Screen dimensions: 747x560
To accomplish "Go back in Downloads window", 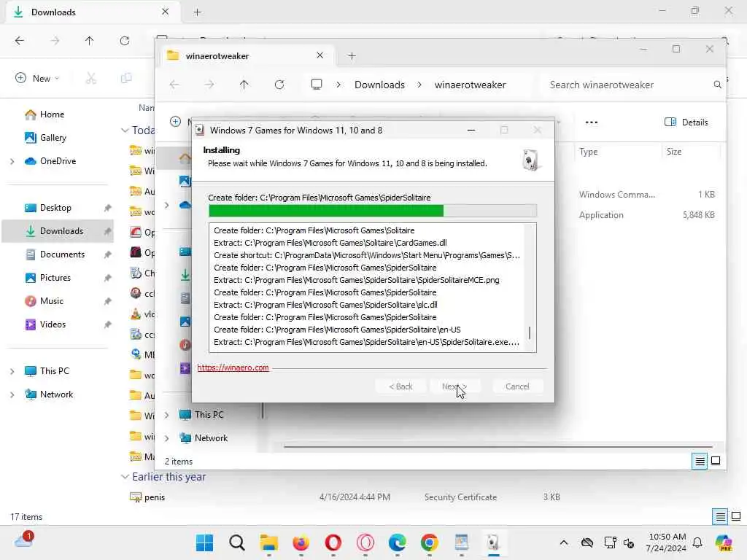I will [x=20, y=41].
